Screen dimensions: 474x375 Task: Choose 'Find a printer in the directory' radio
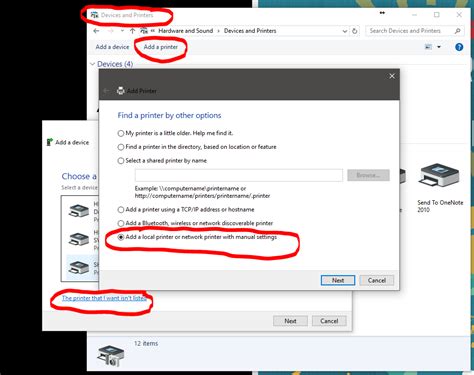pyautogui.click(x=121, y=147)
